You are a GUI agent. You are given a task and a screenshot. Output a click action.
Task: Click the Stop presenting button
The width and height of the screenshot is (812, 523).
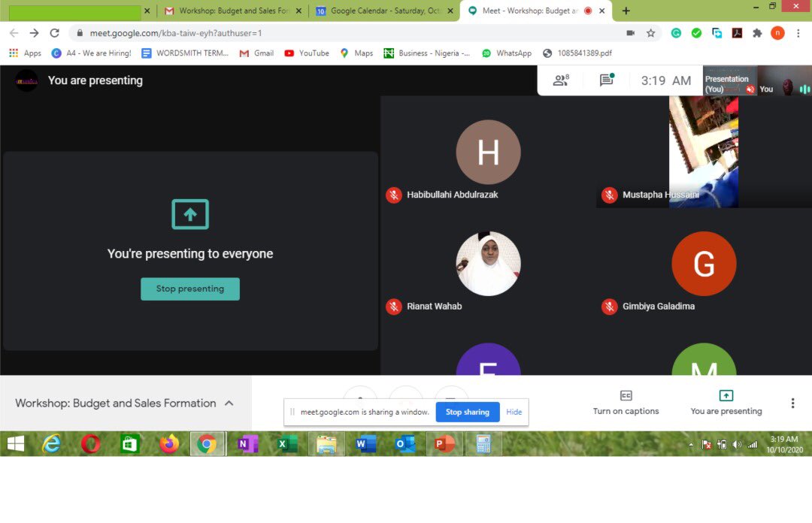(190, 289)
